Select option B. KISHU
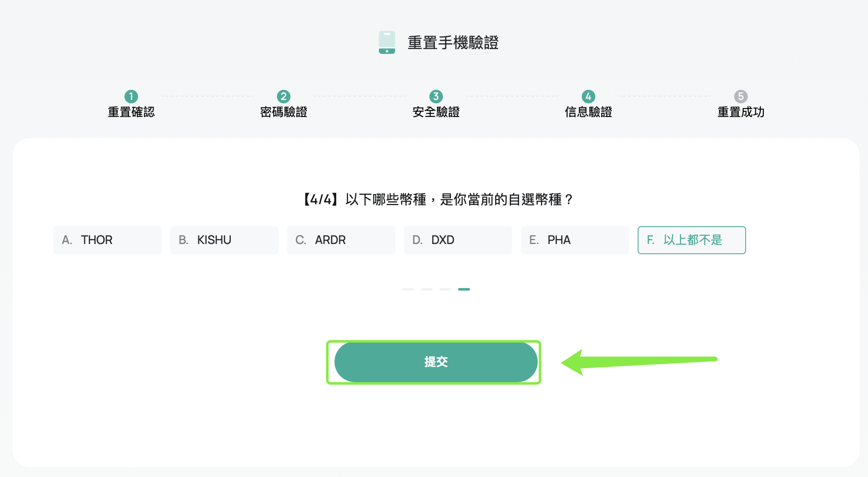Image resolution: width=868 pixels, height=477 pixels. pos(224,240)
